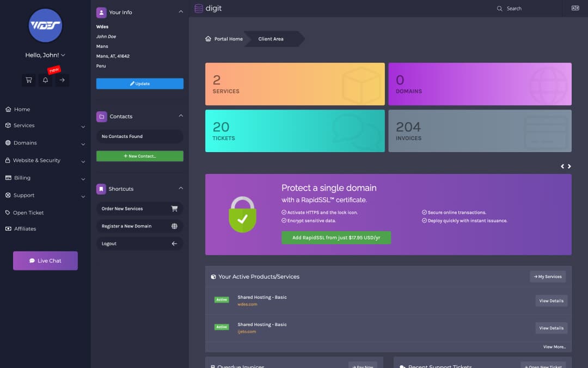Open the notifications bell icon
Screen dimensions: 588x368
[45, 80]
